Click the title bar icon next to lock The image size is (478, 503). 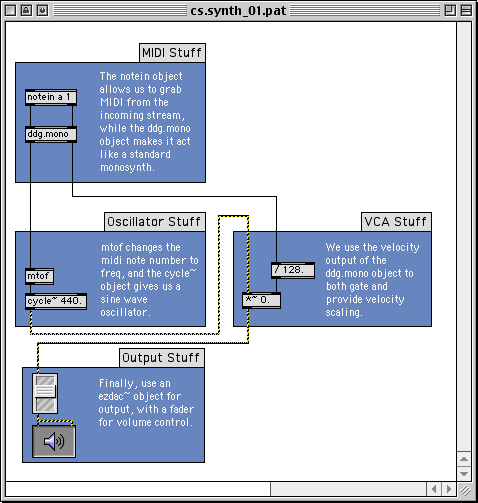42,10
